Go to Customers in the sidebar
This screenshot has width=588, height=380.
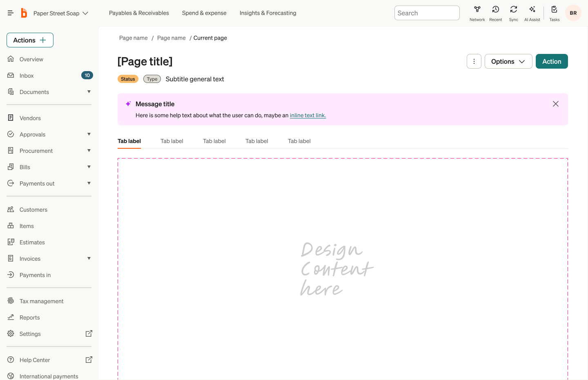click(33, 209)
